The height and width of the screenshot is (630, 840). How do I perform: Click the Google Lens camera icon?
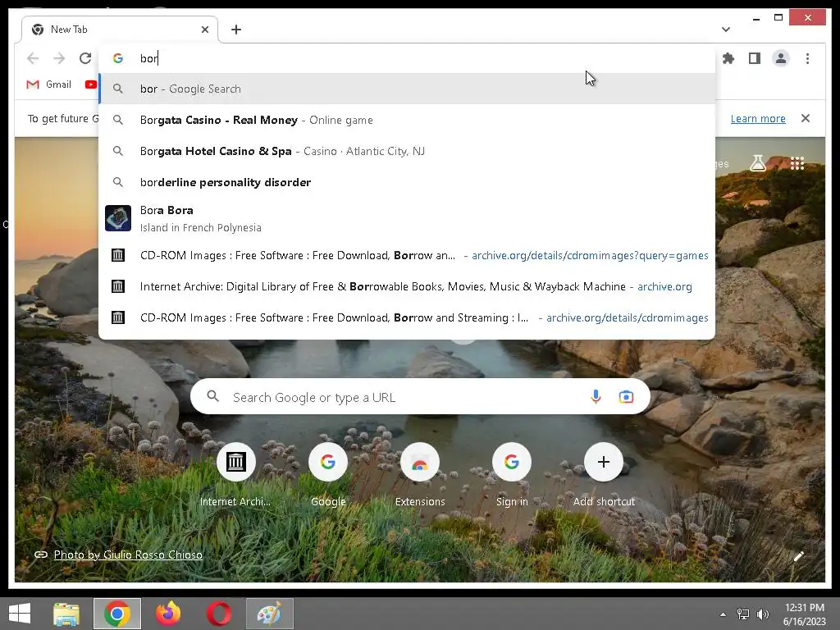coord(626,397)
